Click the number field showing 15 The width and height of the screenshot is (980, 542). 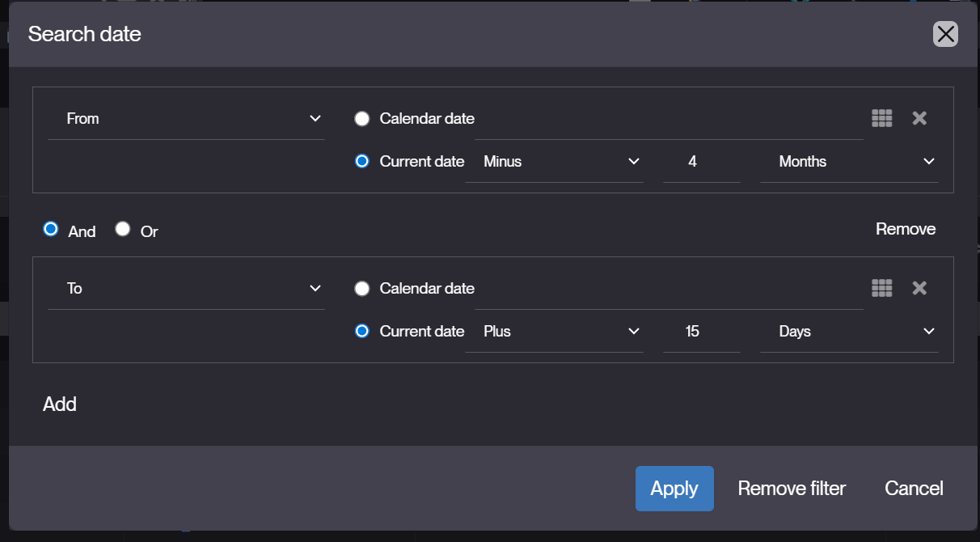(x=702, y=332)
